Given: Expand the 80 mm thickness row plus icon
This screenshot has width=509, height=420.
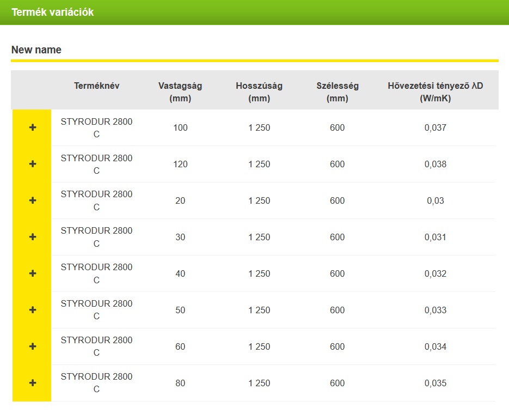Looking at the screenshot, I should click(33, 383).
